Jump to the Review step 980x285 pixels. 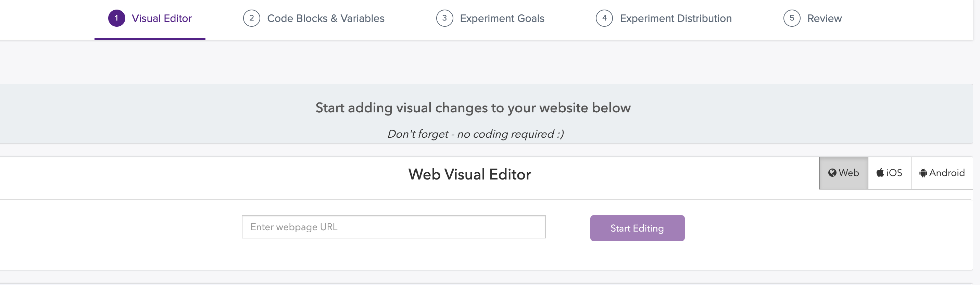[x=813, y=18]
